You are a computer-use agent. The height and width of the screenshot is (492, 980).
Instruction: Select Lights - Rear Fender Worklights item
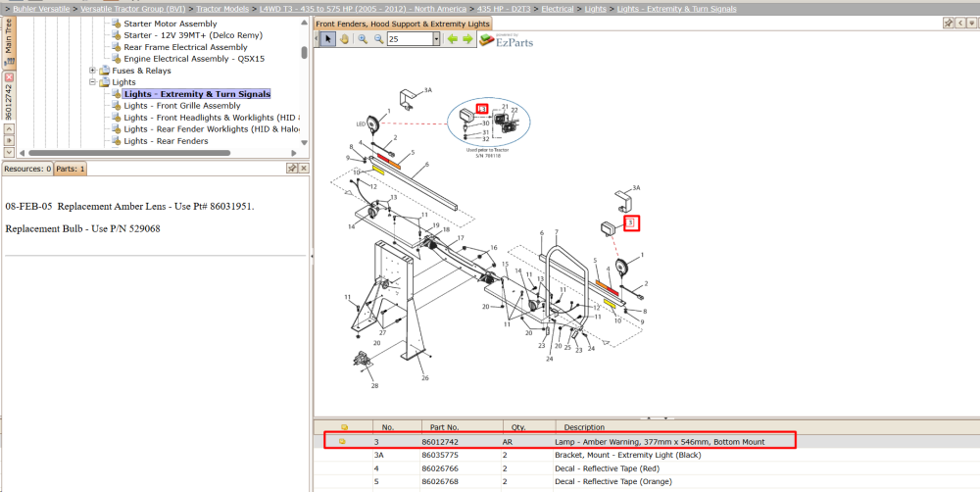212,128
